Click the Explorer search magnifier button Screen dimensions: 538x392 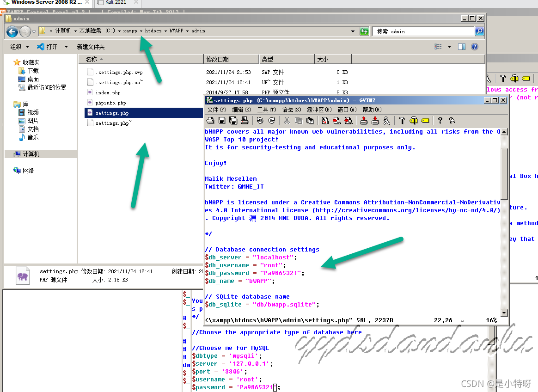479,31
